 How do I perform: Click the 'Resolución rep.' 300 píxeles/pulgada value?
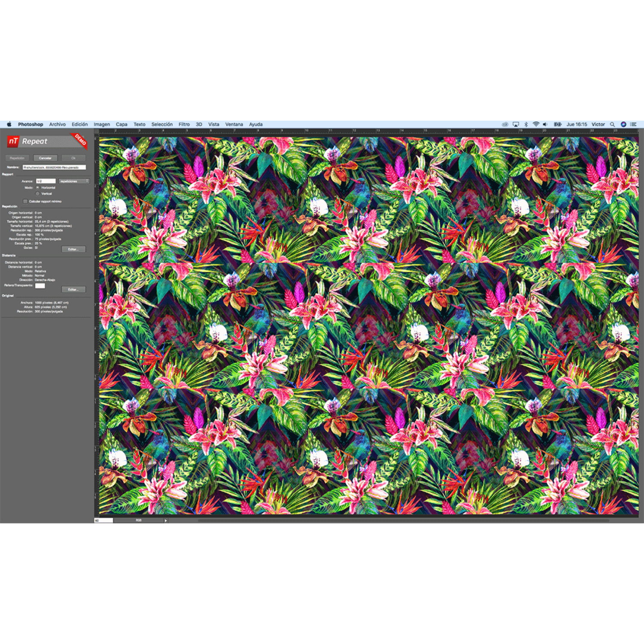click(x=49, y=230)
